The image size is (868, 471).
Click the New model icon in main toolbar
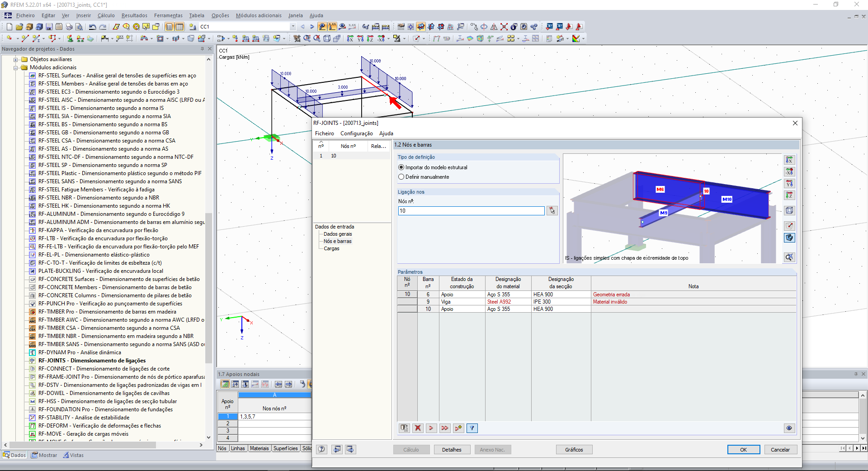pyautogui.click(x=9, y=27)
